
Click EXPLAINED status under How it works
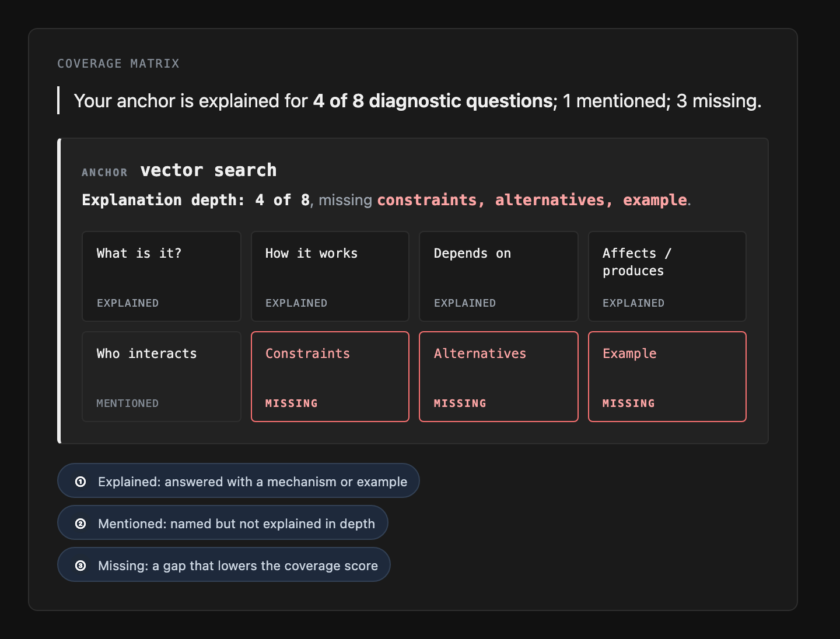click(x=296, y=303)
